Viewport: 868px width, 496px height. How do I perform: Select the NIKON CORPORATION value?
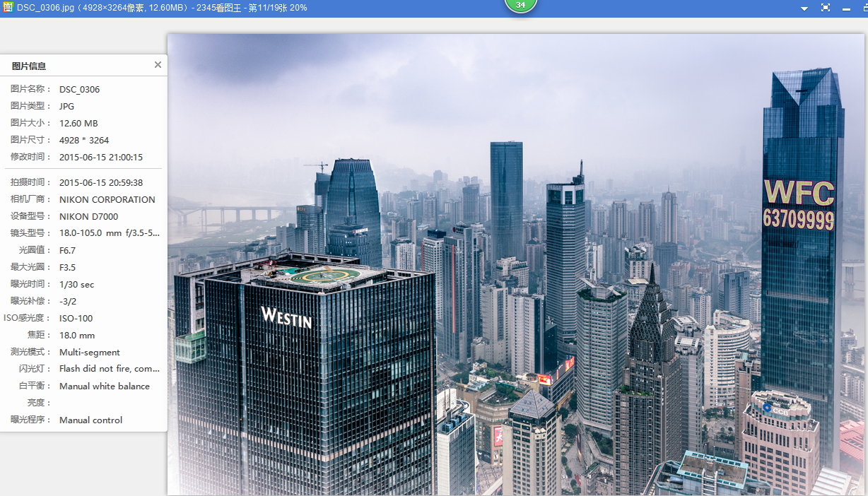pos(107,199)
